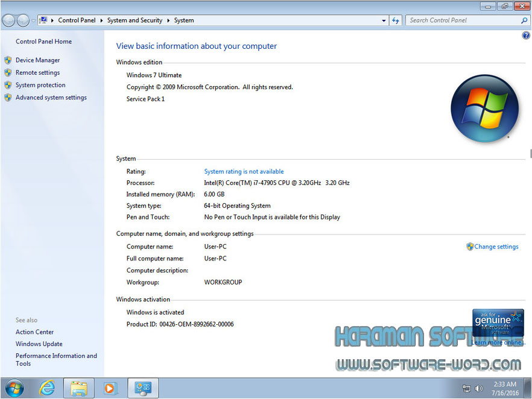Image resolution: width=532 pixels, height=399 pixels.
Task: Open System protection link
Action: coord(40,85)
